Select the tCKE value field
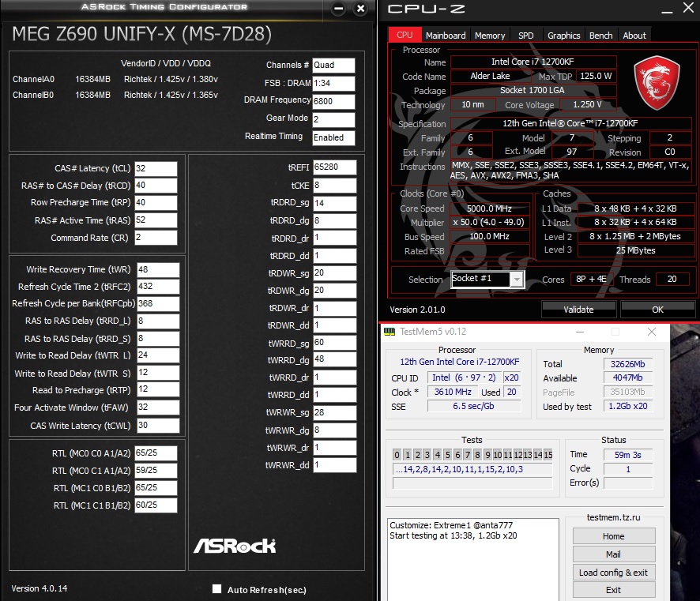 [x=334, y=185]
